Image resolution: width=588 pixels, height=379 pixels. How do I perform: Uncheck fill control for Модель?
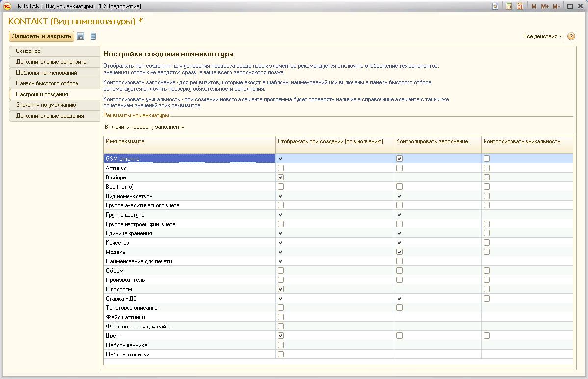tap(399, 252)
